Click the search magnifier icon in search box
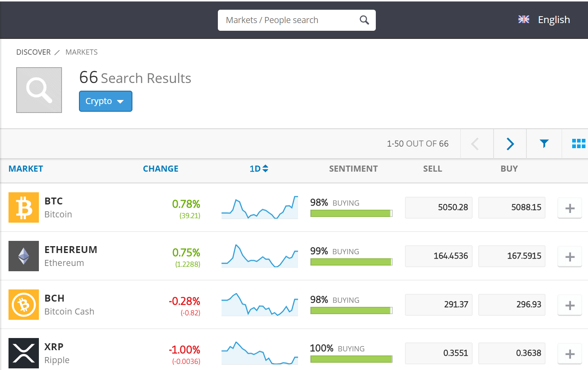The image size is (588, 370). pyautogui.click(x=364, y=20)
